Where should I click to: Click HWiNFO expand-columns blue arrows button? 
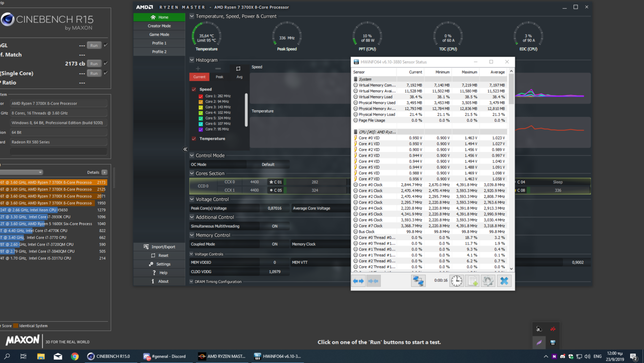pyautogui.click(x=358, y=281)
